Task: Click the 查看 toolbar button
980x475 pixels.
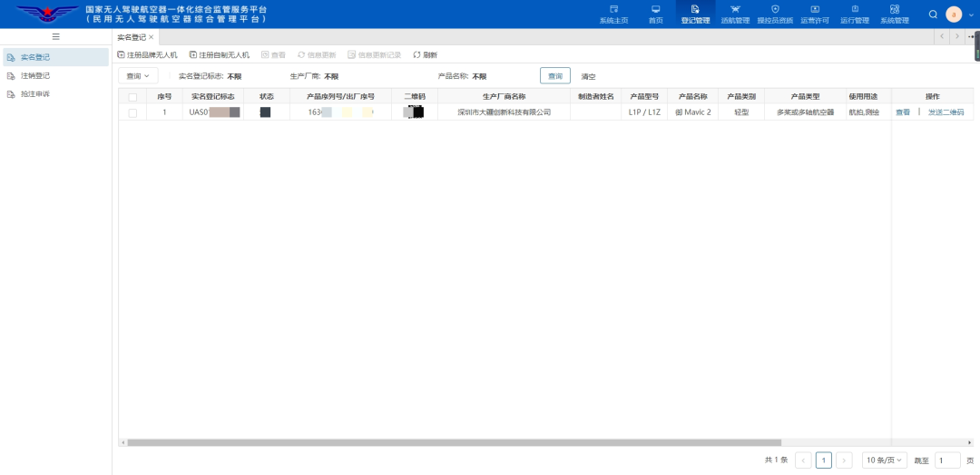Action: (273, 55)
